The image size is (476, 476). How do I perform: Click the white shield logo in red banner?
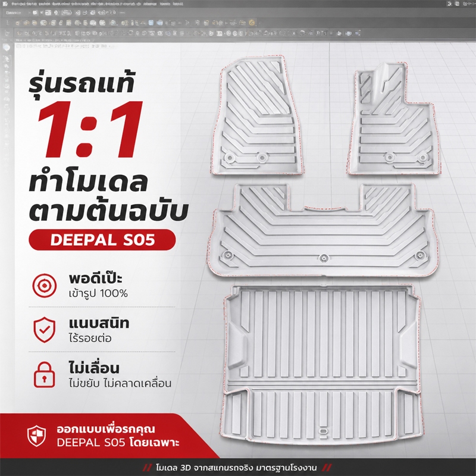36,436
